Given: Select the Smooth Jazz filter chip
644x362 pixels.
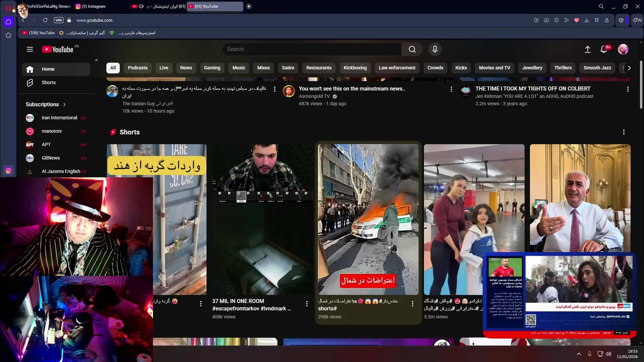Looking at the screenshot, I should tap(597, 68).
